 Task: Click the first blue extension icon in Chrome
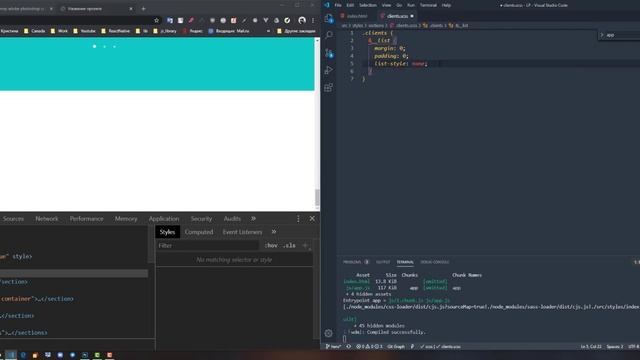coord(170,20)
